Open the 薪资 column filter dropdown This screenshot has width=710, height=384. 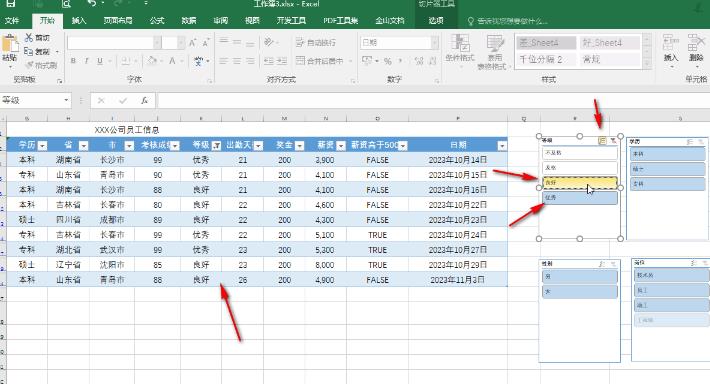341,145
